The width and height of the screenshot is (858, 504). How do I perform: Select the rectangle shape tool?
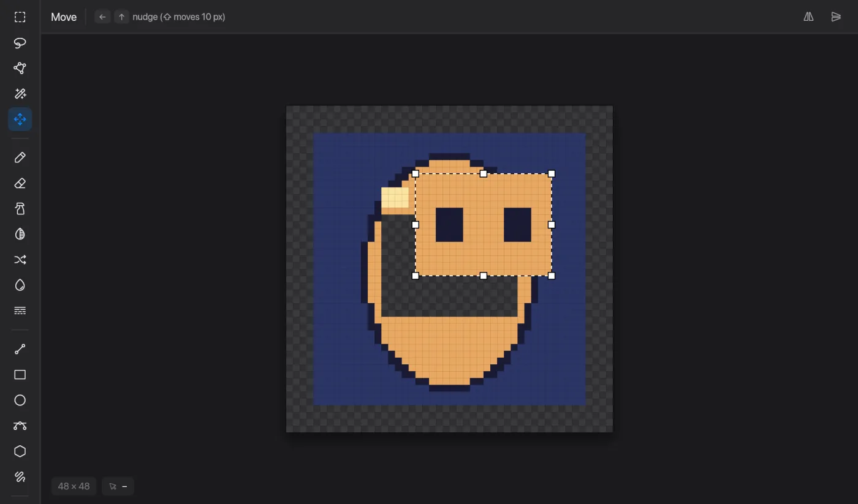(x=20, y=375)
